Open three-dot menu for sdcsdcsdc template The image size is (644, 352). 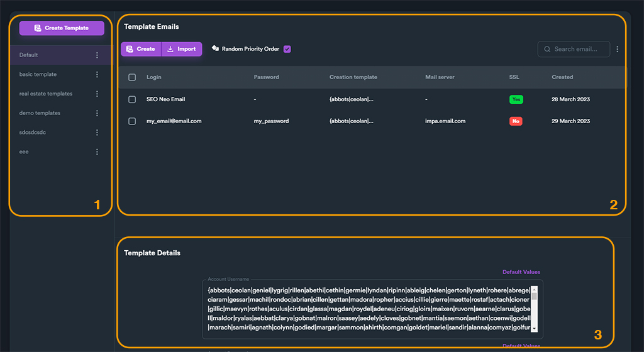tap(97, 133)
